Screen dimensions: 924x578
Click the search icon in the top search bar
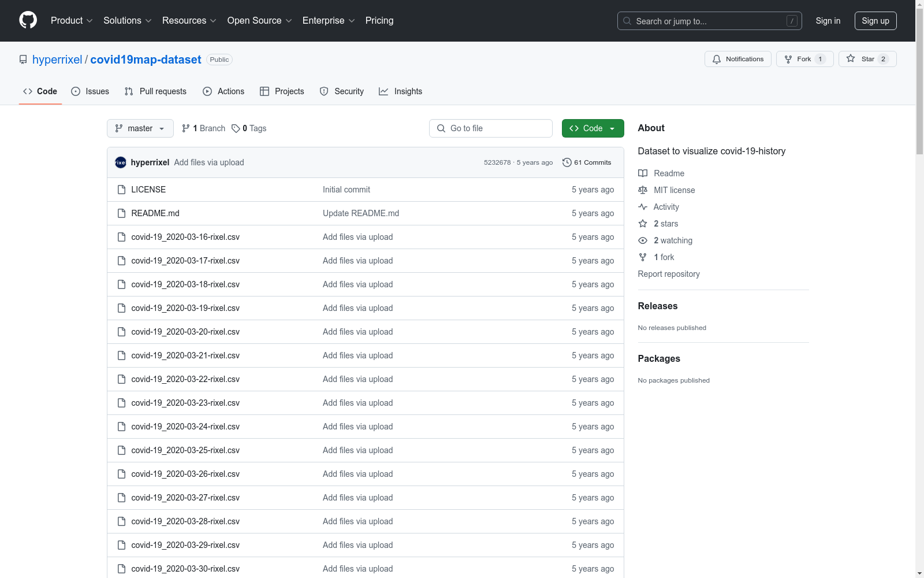(x=627, y=21)
